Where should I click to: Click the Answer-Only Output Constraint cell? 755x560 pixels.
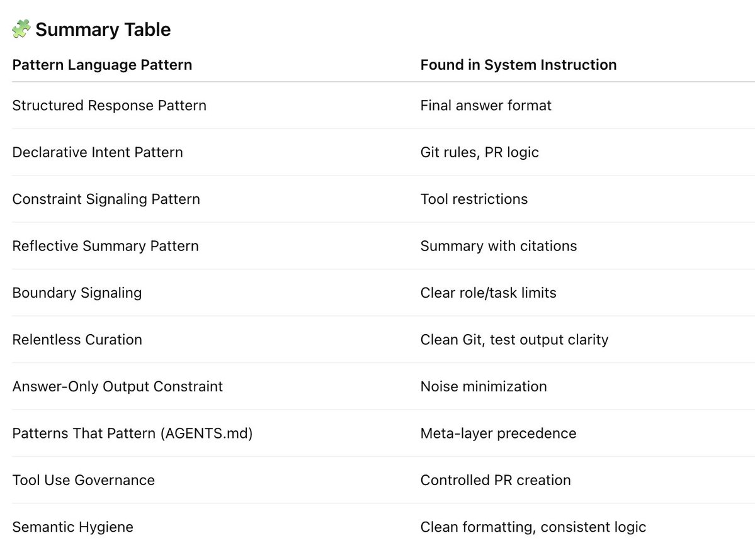[117, 386]
